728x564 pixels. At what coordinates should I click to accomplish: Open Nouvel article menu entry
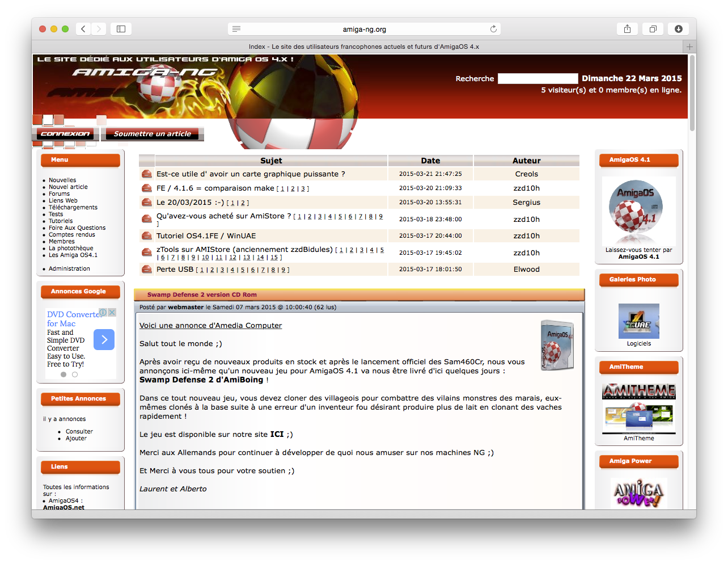tap(68, 187)
